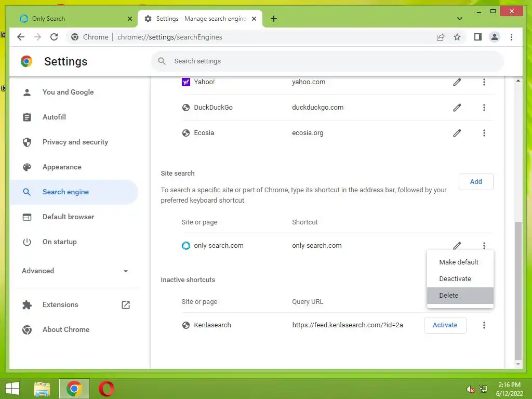
Task: Go back using the browser back arrow
Action: coord(21,37)
